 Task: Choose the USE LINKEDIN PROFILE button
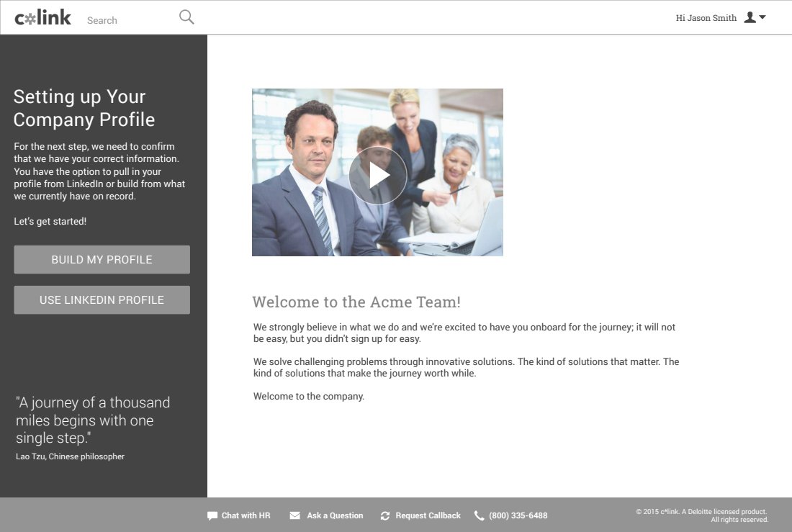coord(102,299)
